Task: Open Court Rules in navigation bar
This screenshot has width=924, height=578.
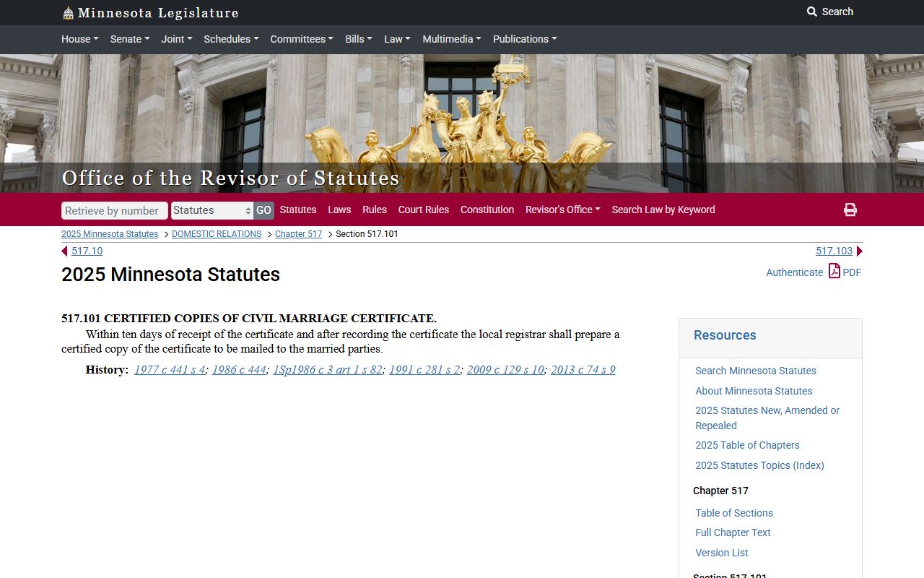Action: click(x=424, y=210)
